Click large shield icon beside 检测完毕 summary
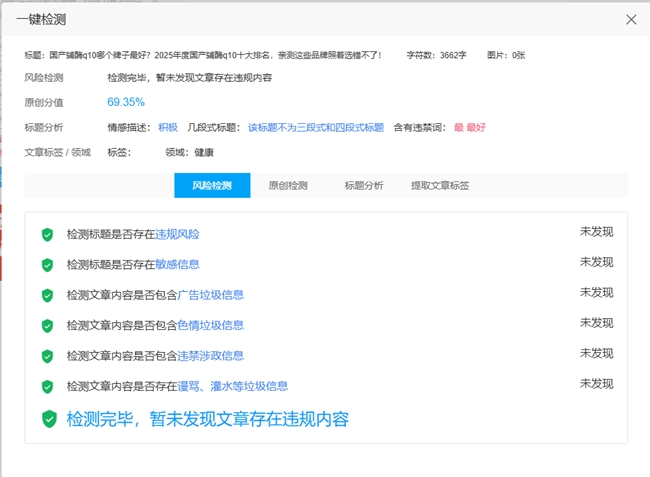 (48, 419)
